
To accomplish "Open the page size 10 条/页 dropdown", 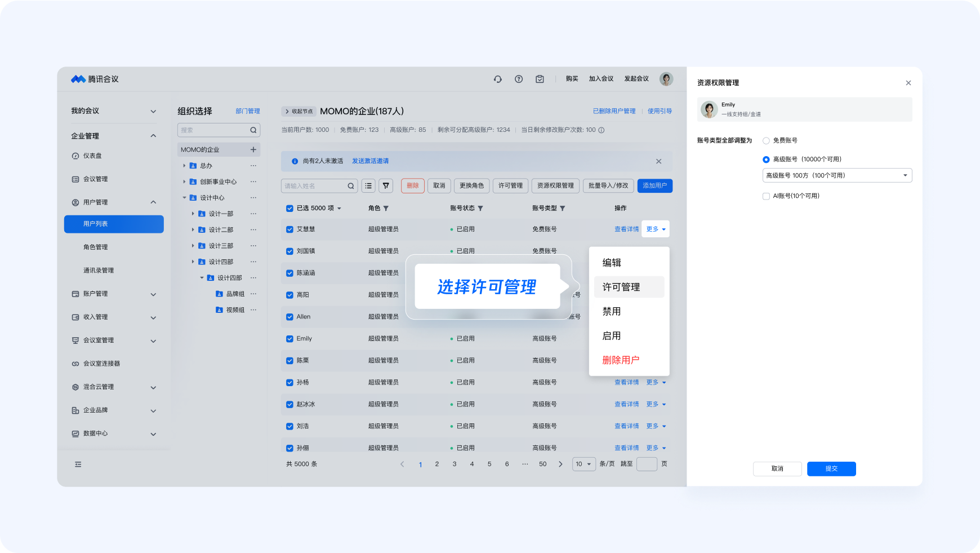I will click(583, 464).
